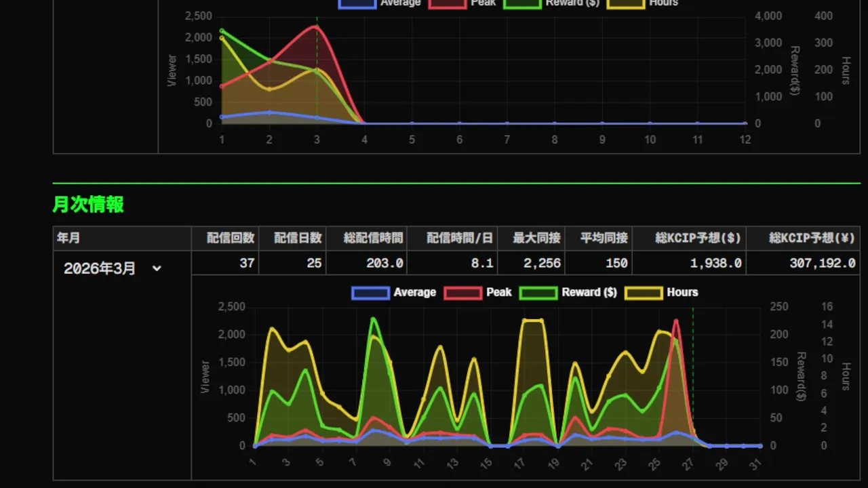Toggle Hours series in monthly chart legend
This screenshot has width=868, height=488.
coord(662,292)
